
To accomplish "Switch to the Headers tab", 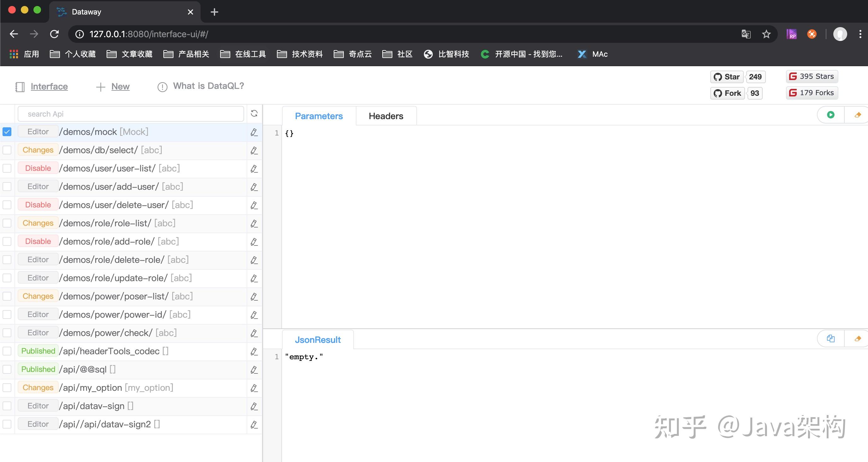I will pyautogui.click(x=386, y=116).
